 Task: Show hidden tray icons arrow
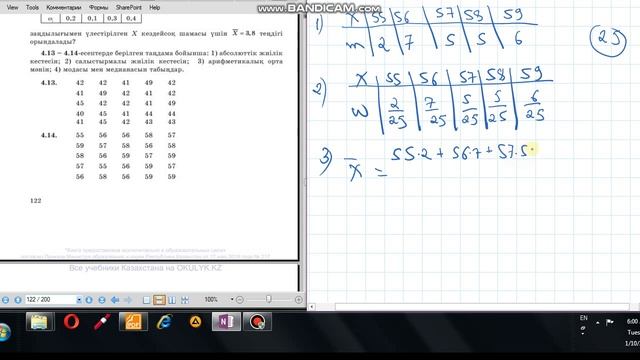pyautogui.click(x=597, y=322)
